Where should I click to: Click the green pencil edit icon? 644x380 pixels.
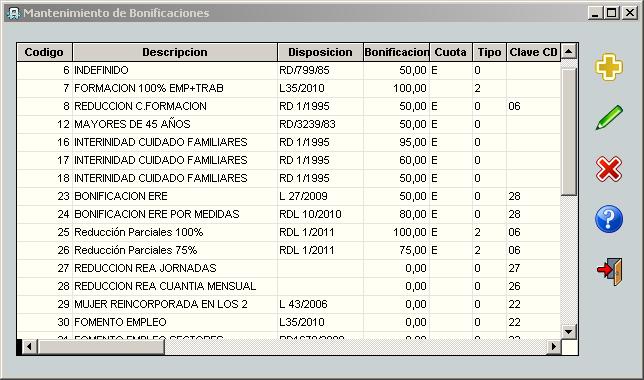click(x=609, y=117)
